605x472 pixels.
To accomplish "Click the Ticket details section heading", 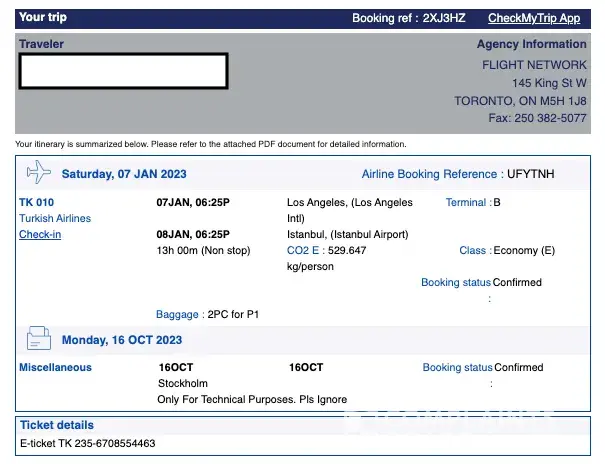I will click(56, 425).
